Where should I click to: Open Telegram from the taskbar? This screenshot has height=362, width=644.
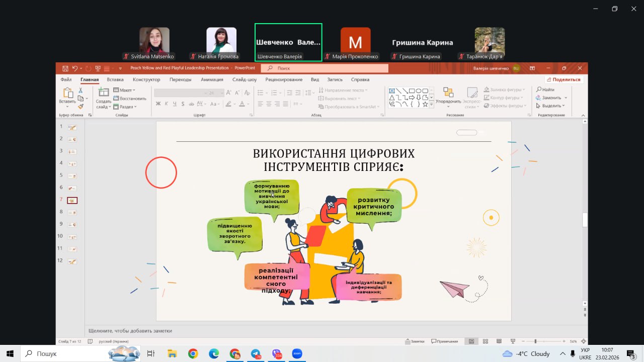pos(256,353)
